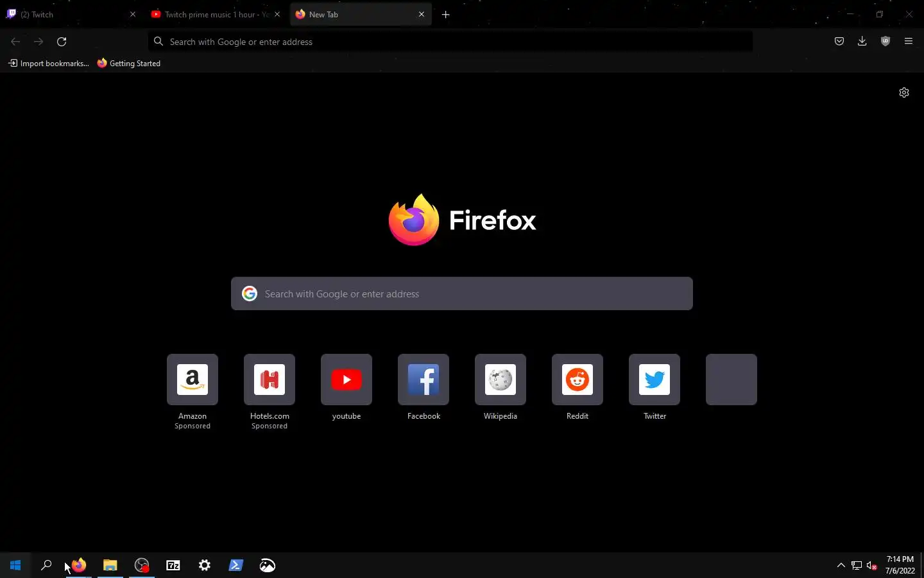
Task: Click the Show desktop strip
Action: click(922, 565)
